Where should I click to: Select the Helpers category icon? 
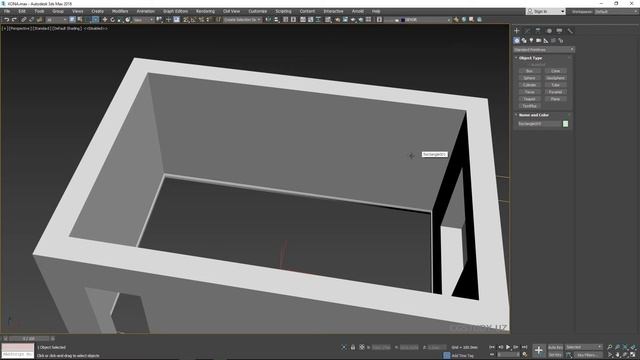coord(546,40)
